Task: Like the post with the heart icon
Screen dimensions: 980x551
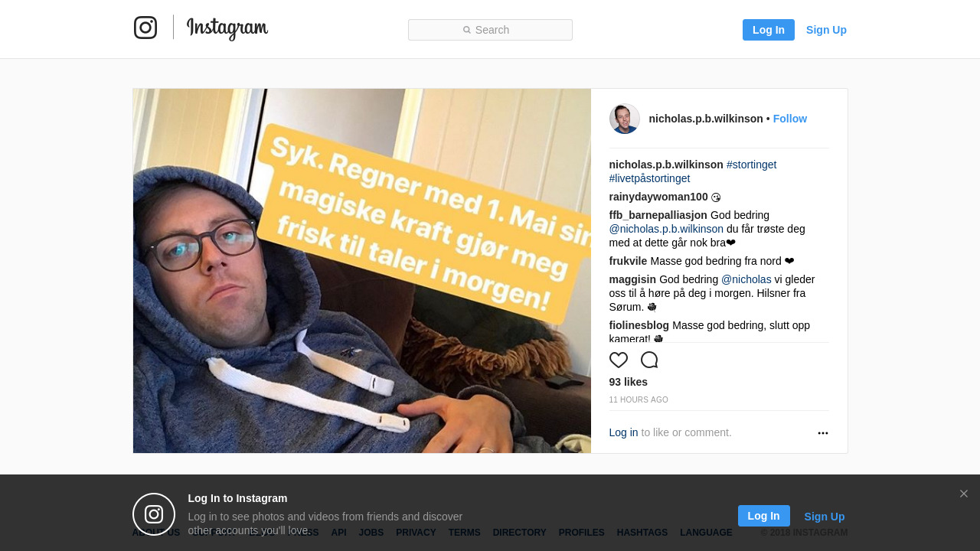Action: 619,360
